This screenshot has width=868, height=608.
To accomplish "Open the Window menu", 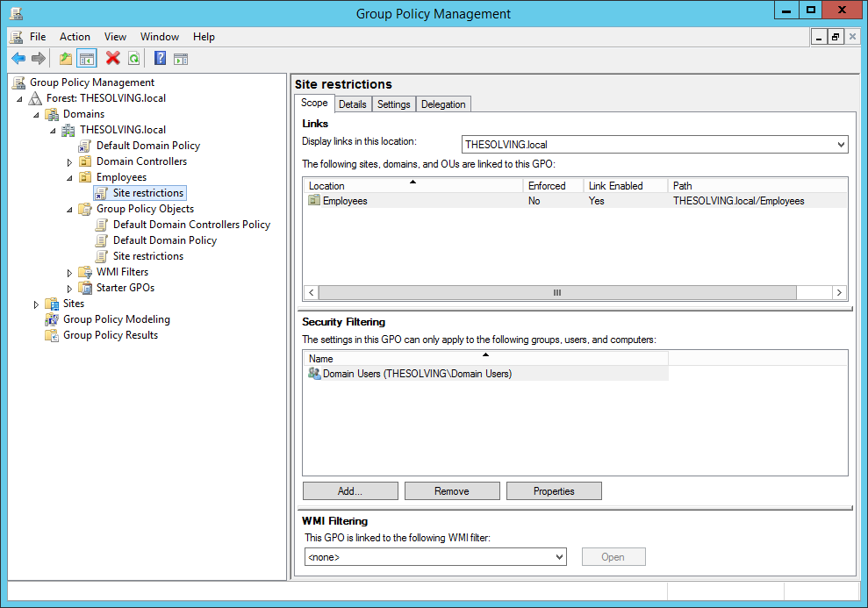I will coord(160,37).
